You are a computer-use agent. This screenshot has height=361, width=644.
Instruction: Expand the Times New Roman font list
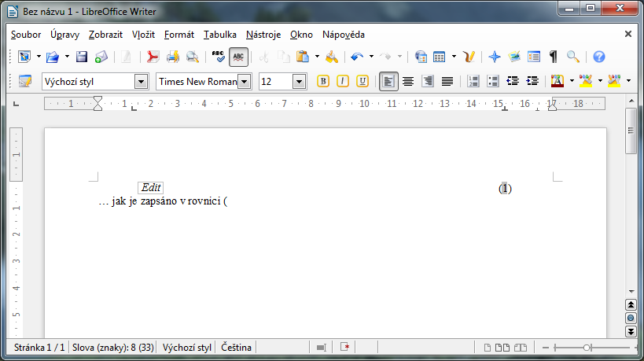point(245,82)
